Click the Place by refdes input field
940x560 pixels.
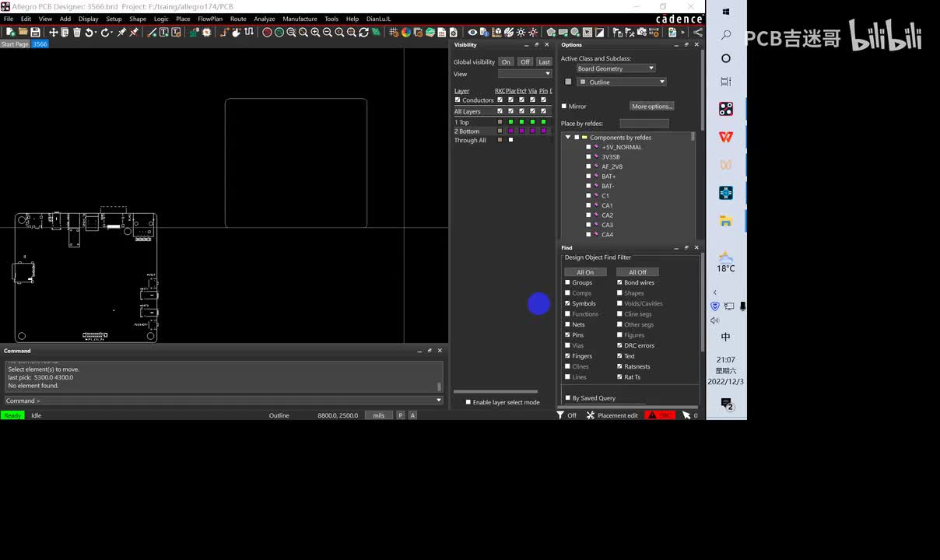click(644, 123)
